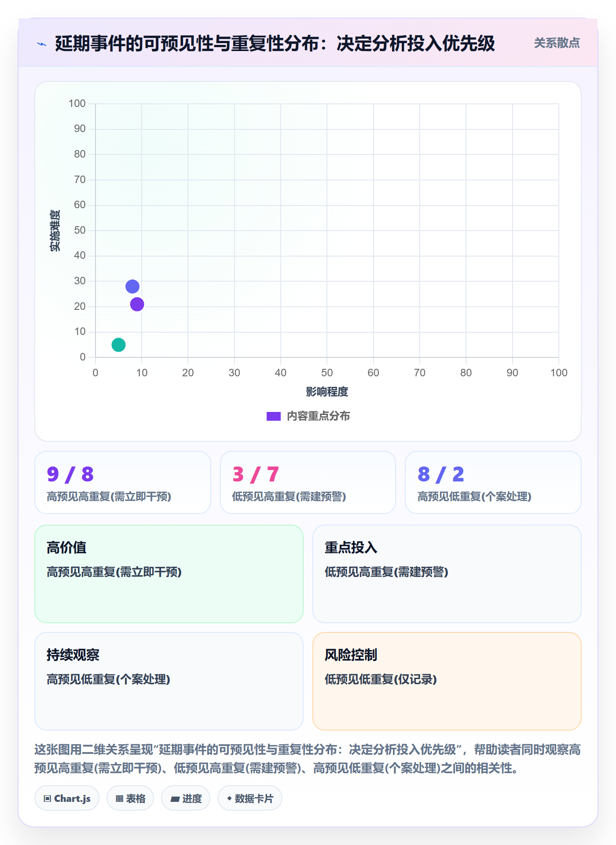
Task: Click the 影响程度 x-axis title
Action: tap(327, 392)
